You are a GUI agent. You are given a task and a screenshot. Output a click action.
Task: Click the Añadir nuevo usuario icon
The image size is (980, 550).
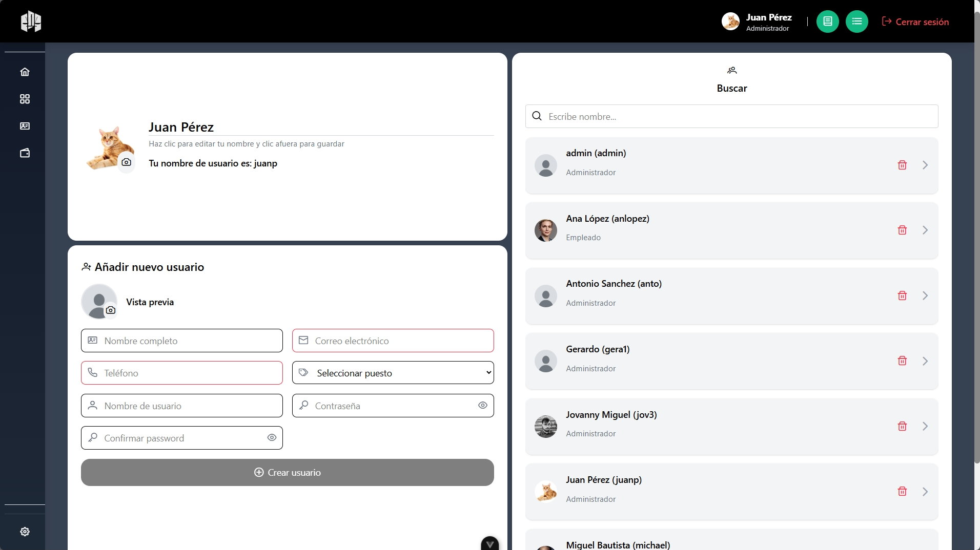(86, 267)
